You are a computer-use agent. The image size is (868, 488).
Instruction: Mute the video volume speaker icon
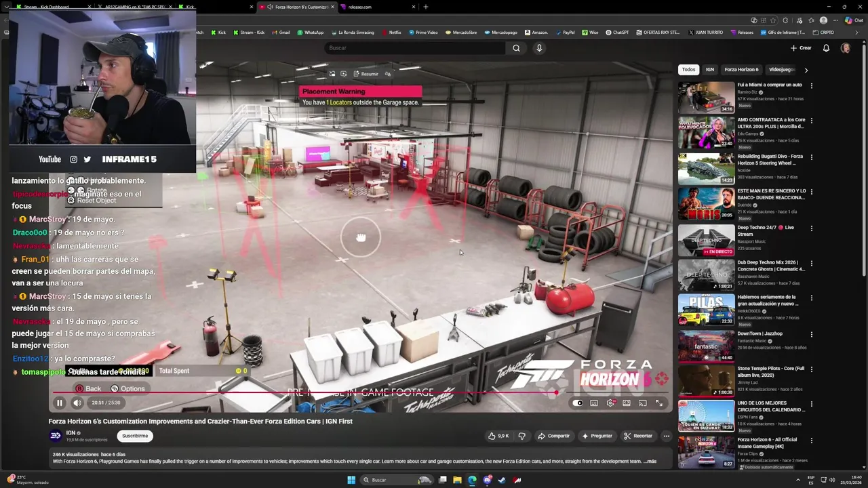(77, 403)
